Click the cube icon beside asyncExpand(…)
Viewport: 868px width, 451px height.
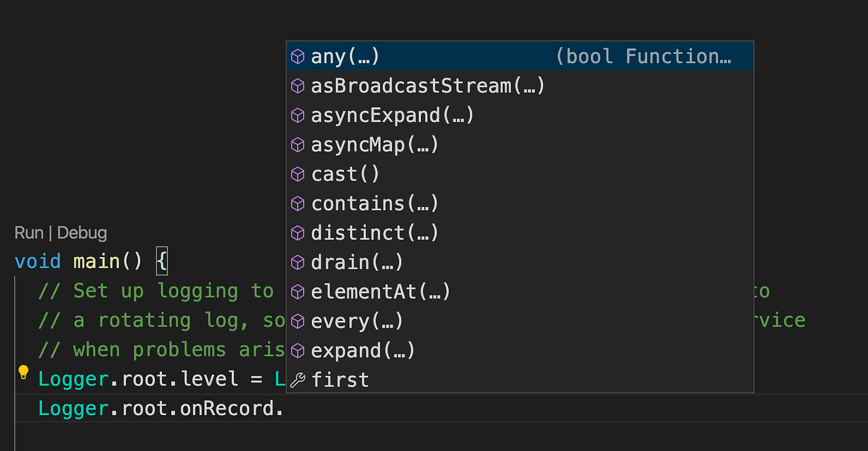[x=298, y=115]
